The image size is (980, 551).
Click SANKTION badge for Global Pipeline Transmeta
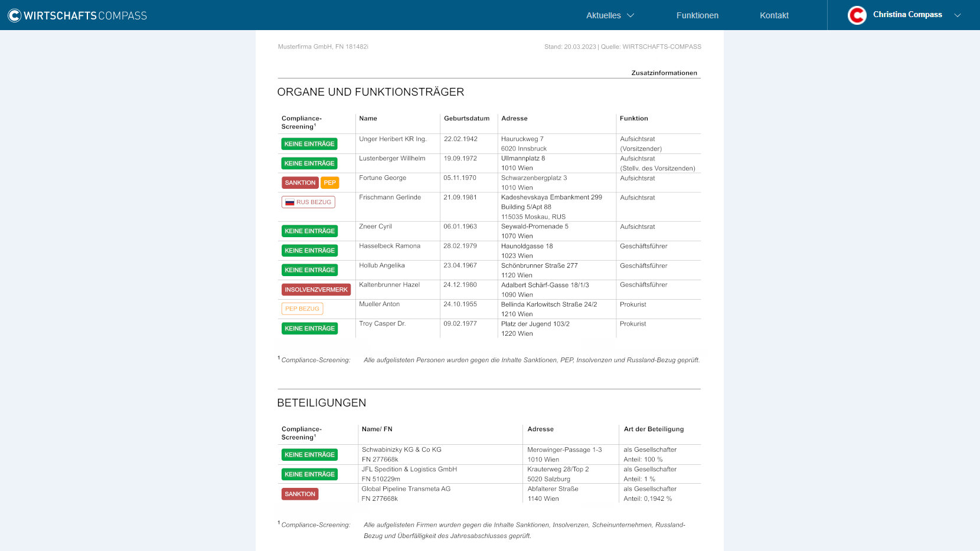(x=300, y=494)
